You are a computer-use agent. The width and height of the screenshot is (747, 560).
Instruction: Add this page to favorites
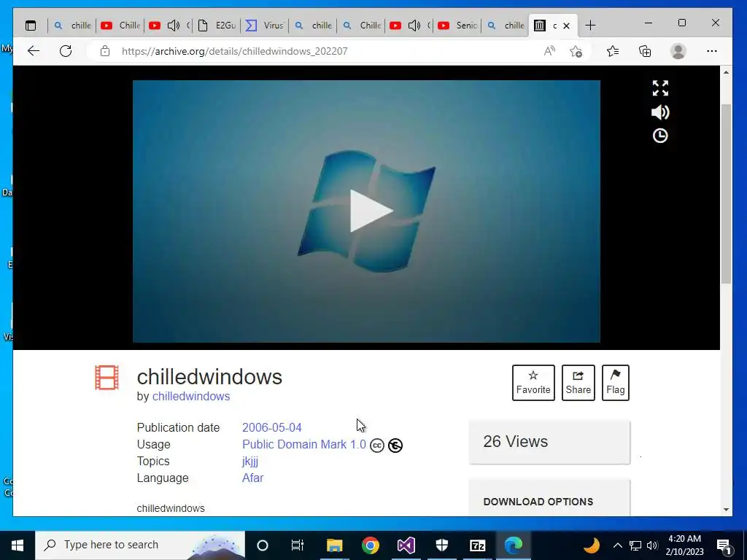(x=576, y=51)
